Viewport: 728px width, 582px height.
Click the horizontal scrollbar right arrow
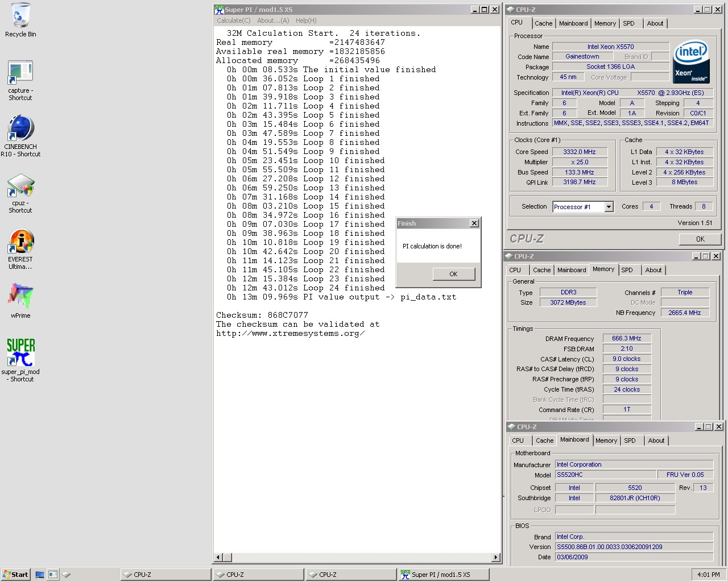(x=496, y=558)
